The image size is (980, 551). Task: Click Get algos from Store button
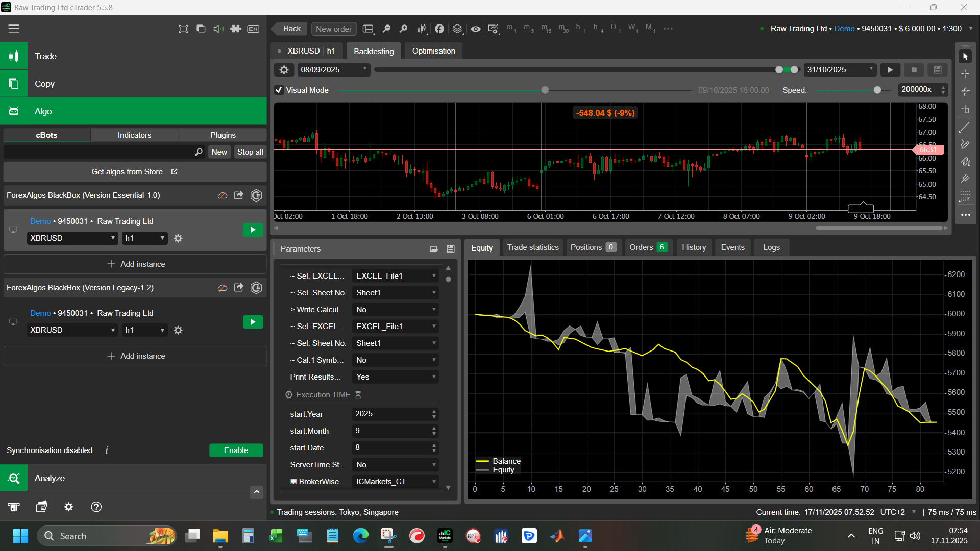(x=135, y=172)
